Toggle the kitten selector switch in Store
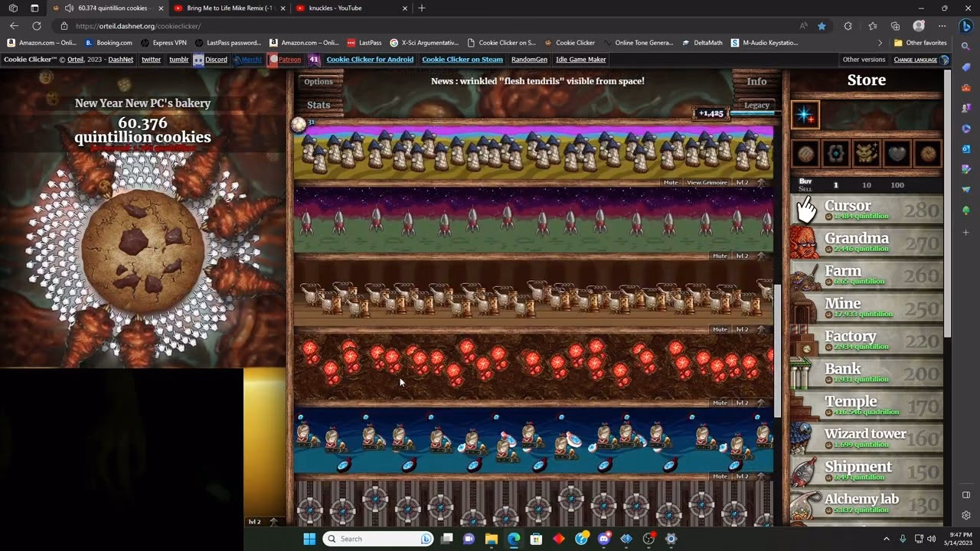Screen dimensions: 980x551 866,154
